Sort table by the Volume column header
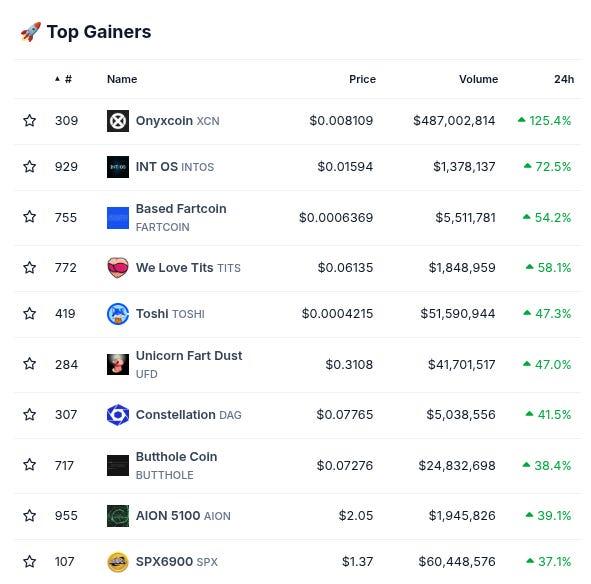The height and width of the screenshot is (584, 591). [x=478, y=79]
